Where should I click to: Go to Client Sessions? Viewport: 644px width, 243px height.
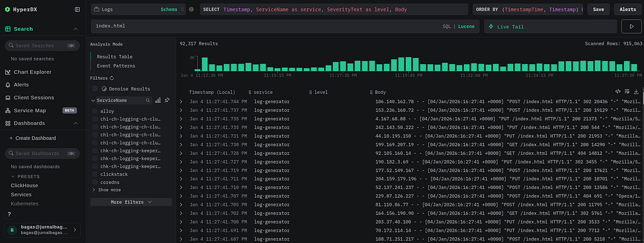[34, 98]
